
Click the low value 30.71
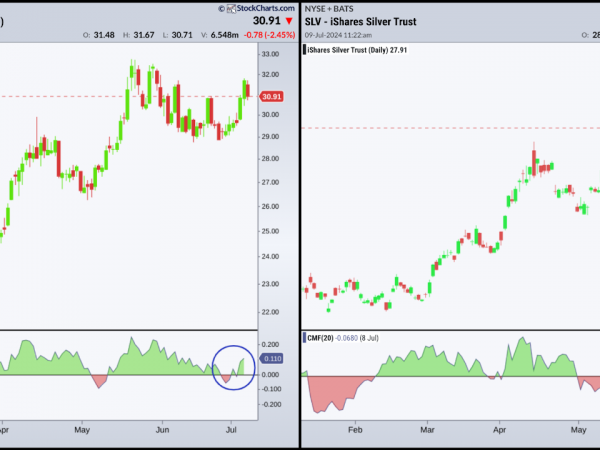[x=182, y=35]
